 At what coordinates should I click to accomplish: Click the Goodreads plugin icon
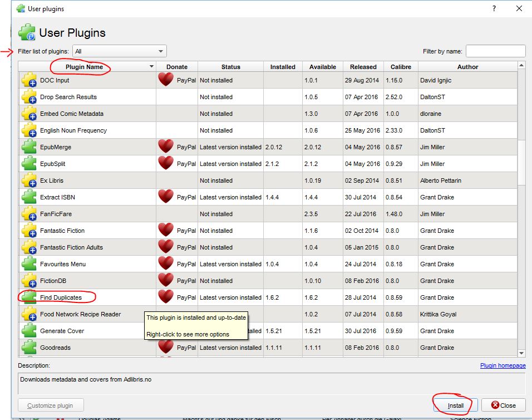coord(29,348)
